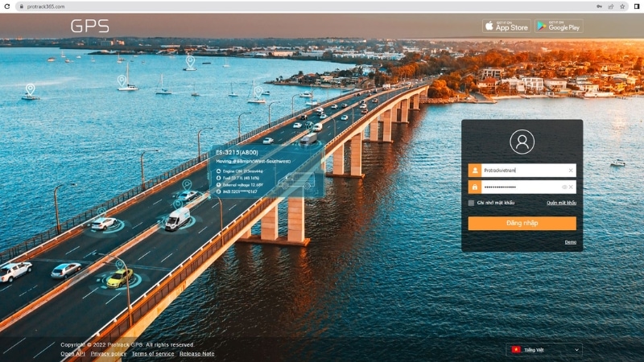Viewport: 644px width, 362px height.
Task: Click the user avatar icon above login form
Action: click(522, 142)
